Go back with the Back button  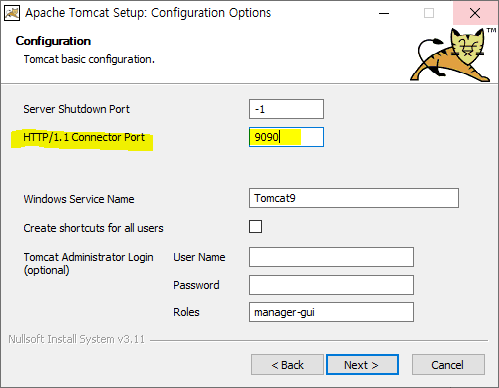(287, 365)
